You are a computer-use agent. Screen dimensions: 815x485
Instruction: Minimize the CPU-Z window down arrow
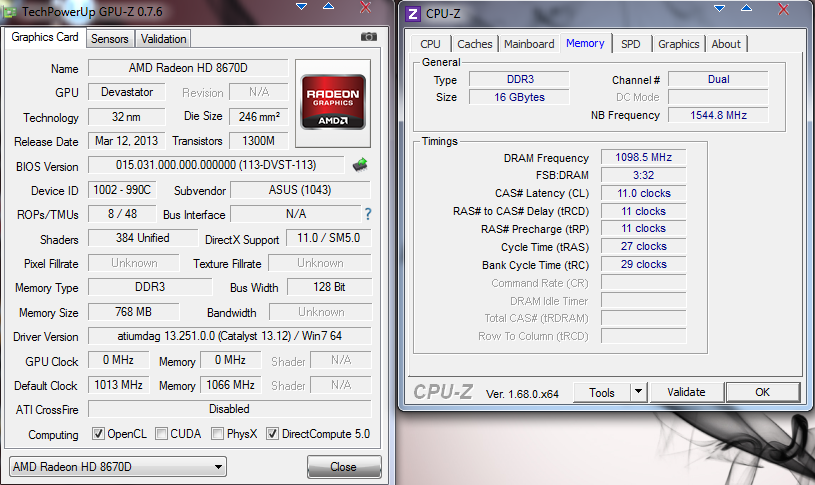click(x=719, y=8)
